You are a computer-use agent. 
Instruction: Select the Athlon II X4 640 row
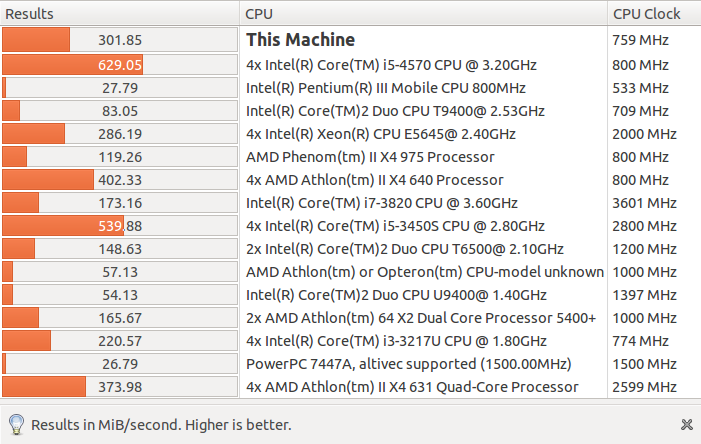(x=350, y=180)
